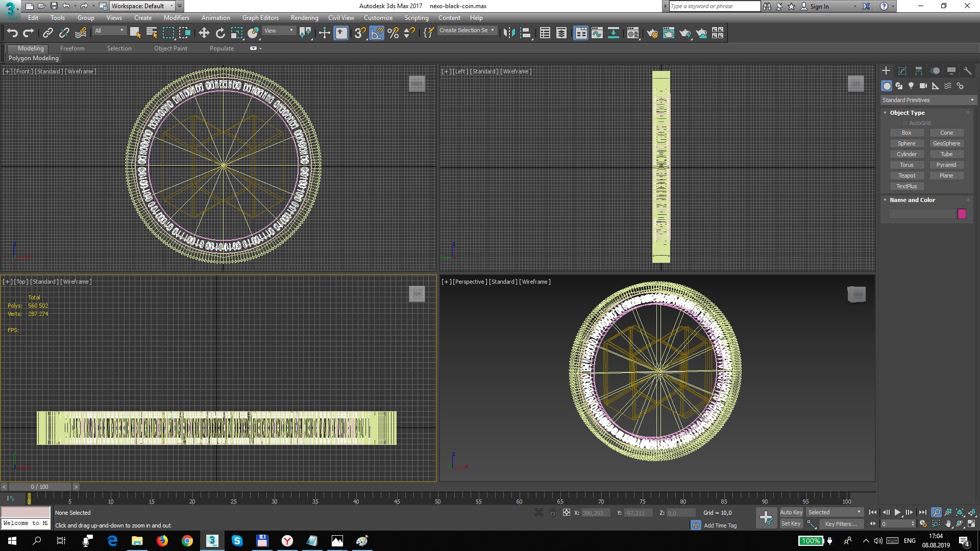
Task: Activate the Select and Move tool
Action: tap(204, 33)
